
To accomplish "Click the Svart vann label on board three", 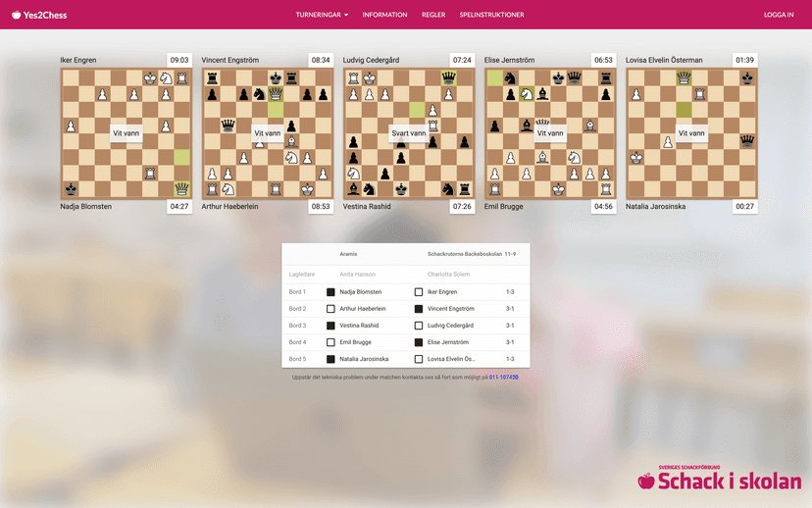I will [x=410, y=133].
